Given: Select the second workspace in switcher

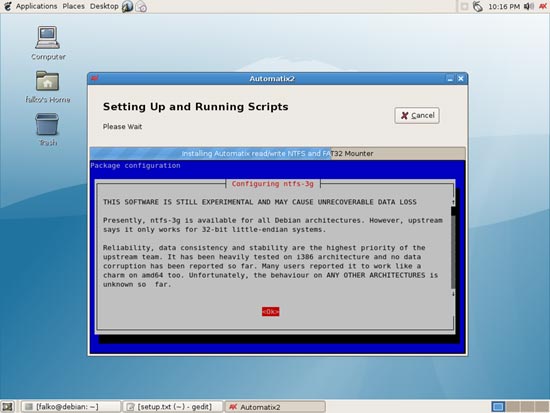Looking at the screenshot, I should point(512,407).
